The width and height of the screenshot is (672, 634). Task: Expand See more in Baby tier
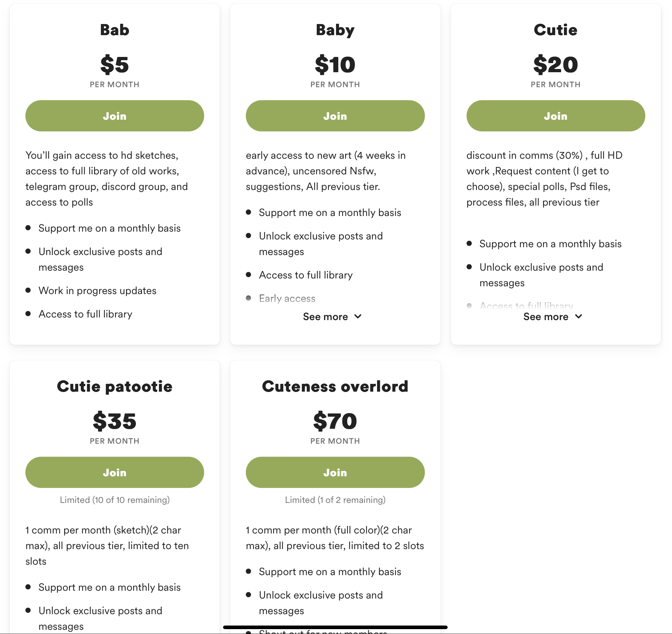325,317
